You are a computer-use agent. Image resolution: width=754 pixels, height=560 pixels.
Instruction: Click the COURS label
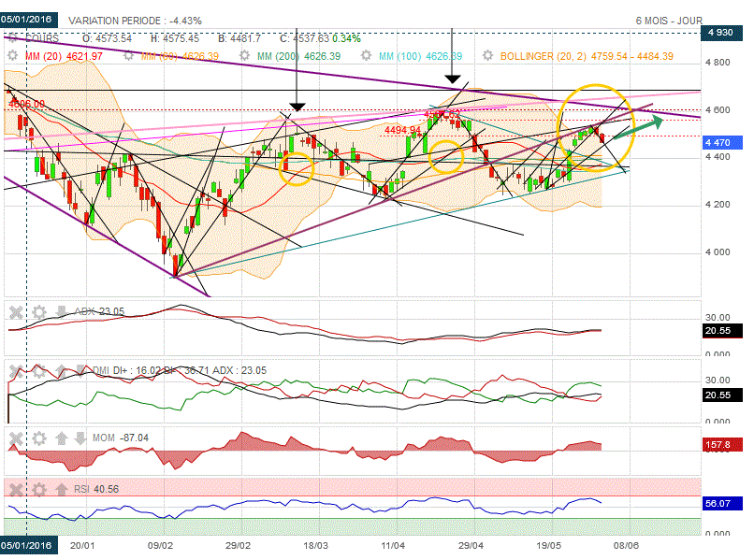point(42,38)
